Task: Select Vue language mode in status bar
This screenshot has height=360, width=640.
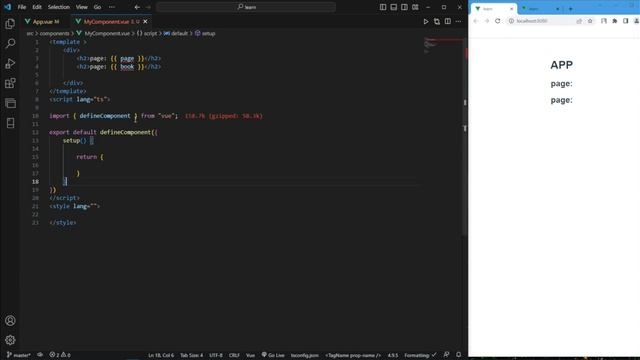Action: click(250, 355)
